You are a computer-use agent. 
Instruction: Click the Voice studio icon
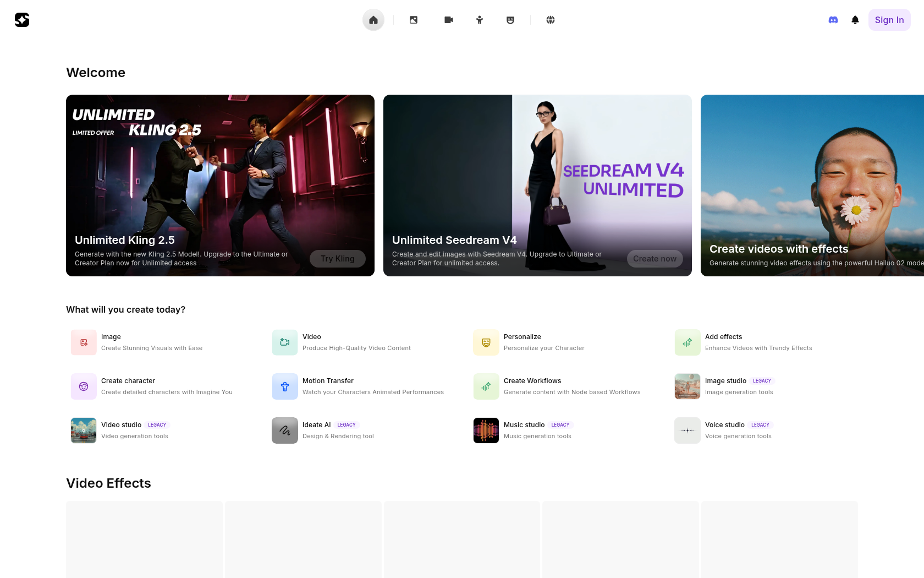687,430
